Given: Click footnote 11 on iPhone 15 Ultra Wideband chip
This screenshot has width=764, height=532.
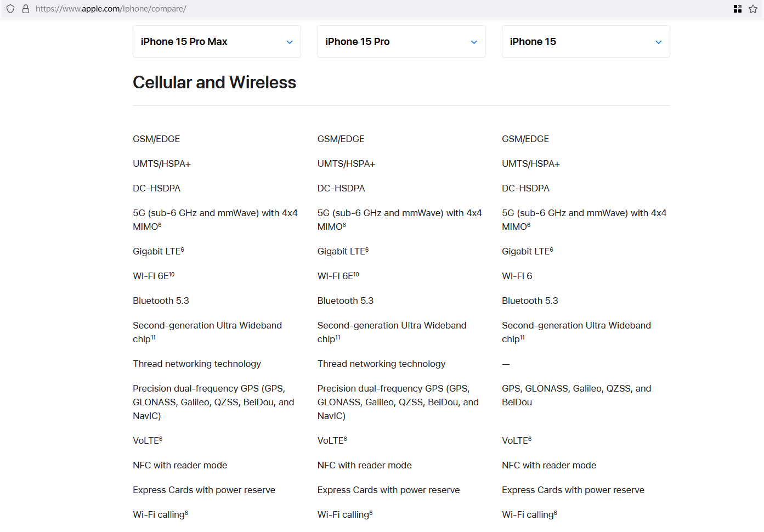Looking at the screenshot, I should tap(522, 337).
